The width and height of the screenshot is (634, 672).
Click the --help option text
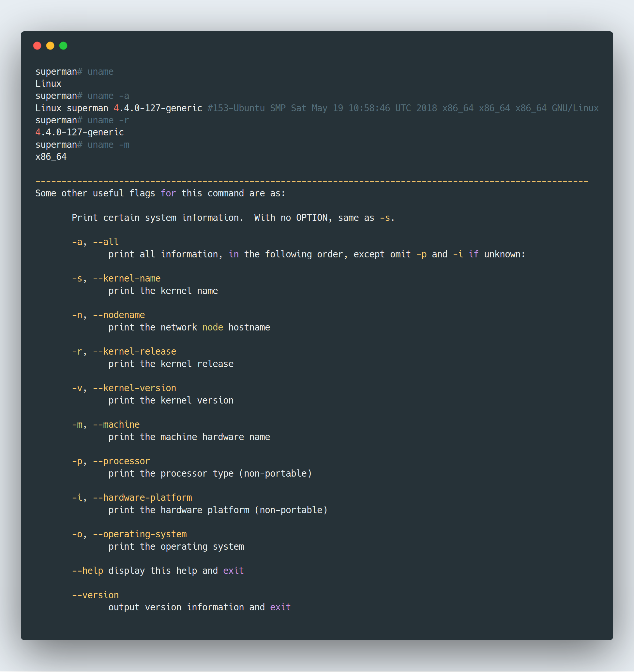pos(88,571)
